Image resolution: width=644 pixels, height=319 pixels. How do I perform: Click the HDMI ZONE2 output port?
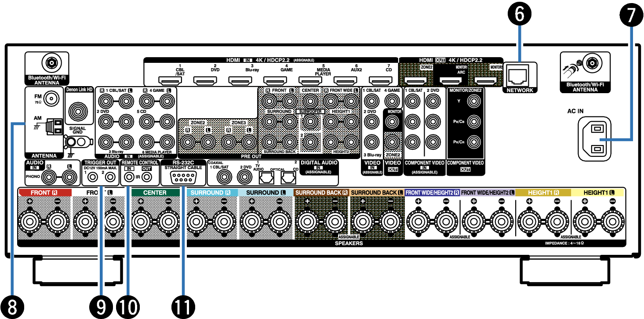[x=415, y=81]
